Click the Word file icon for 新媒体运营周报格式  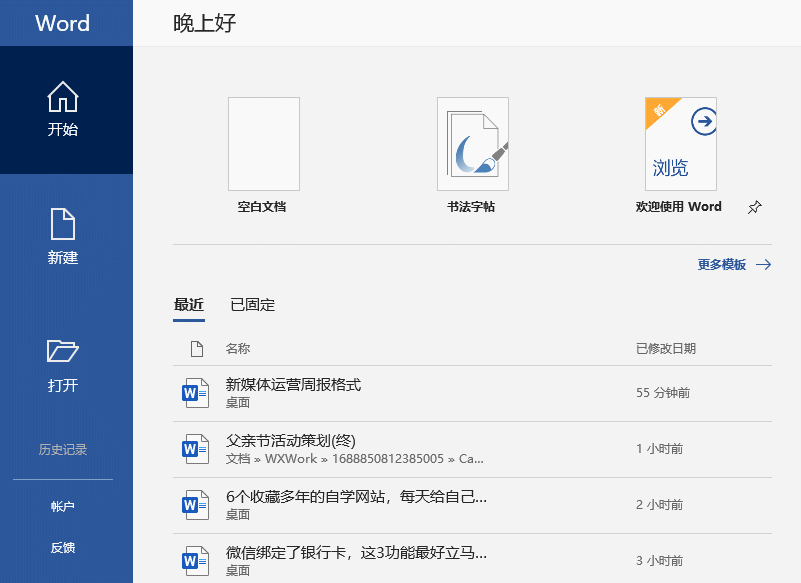(x=195, y=393)
